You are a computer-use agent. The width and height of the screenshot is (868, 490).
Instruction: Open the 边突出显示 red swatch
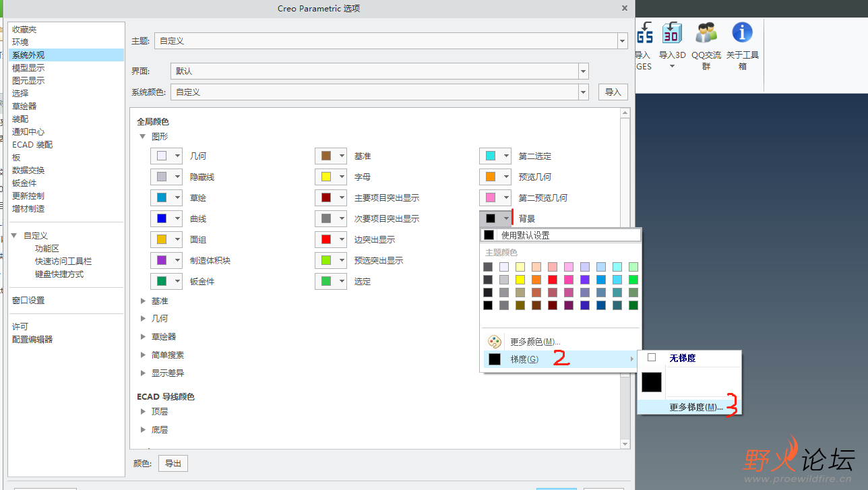point(331,240)
